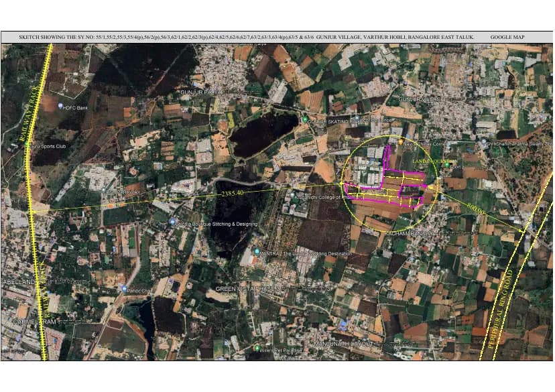Click the Pet Paradise green pin

(257, 348)
